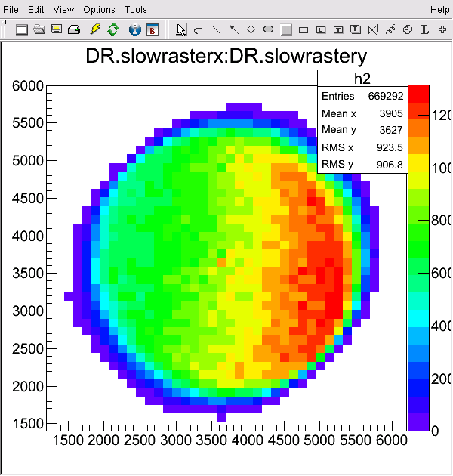Screen dimensions: 453x476
Task: Select the Diamond shape tool
Action: [x=251, y=29]
